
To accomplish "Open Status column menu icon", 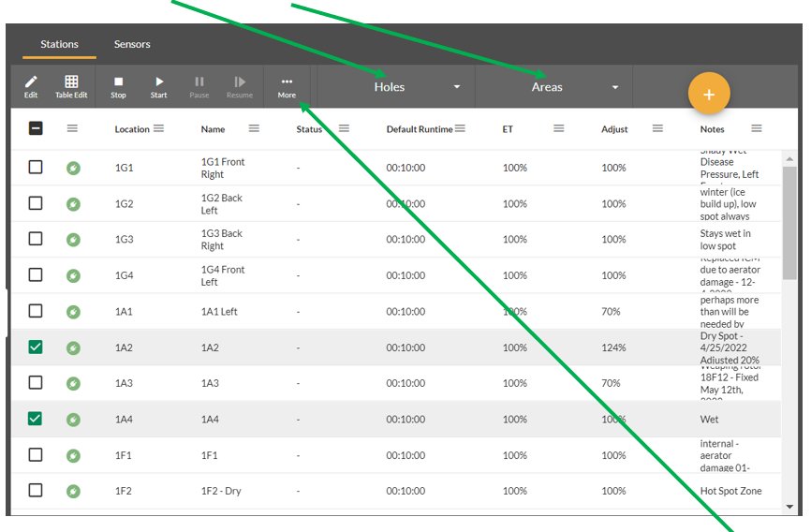I will coord(344,128).
